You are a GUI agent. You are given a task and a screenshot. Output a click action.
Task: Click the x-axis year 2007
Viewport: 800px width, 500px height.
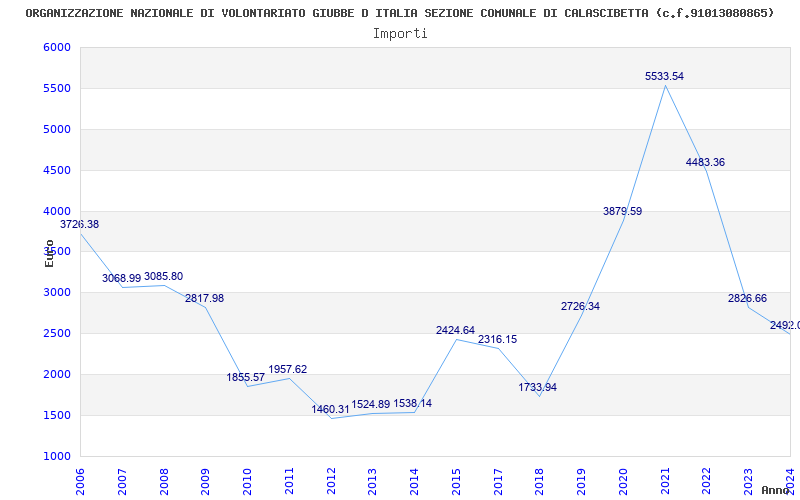[x=122, y=481]
